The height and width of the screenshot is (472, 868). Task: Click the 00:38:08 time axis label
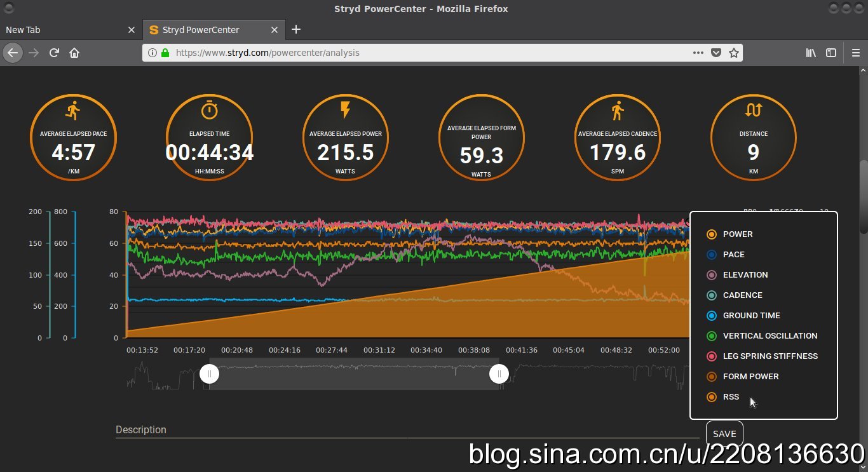(x=474, y=350)
